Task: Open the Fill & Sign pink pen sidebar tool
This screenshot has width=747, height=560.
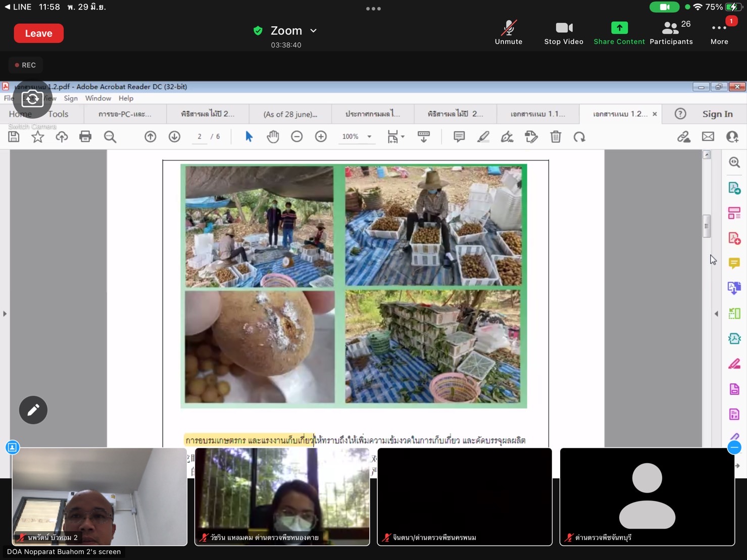Action: (x=734, y=364)
